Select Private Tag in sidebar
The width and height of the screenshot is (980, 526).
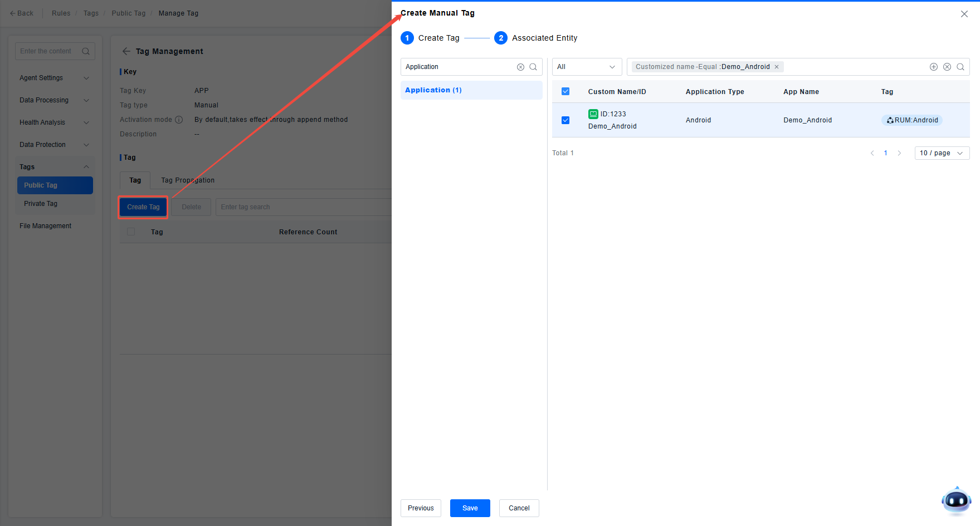click(x=41, y=204)
